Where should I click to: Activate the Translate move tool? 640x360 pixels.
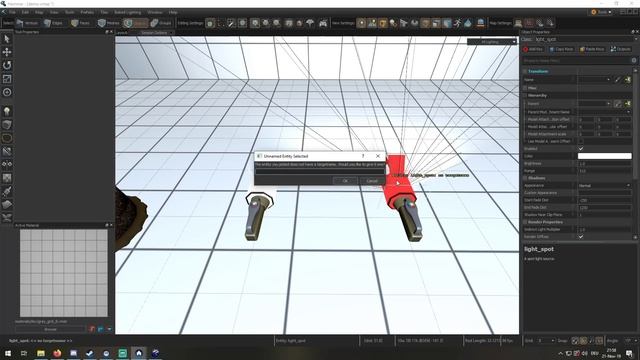(7, 52)
